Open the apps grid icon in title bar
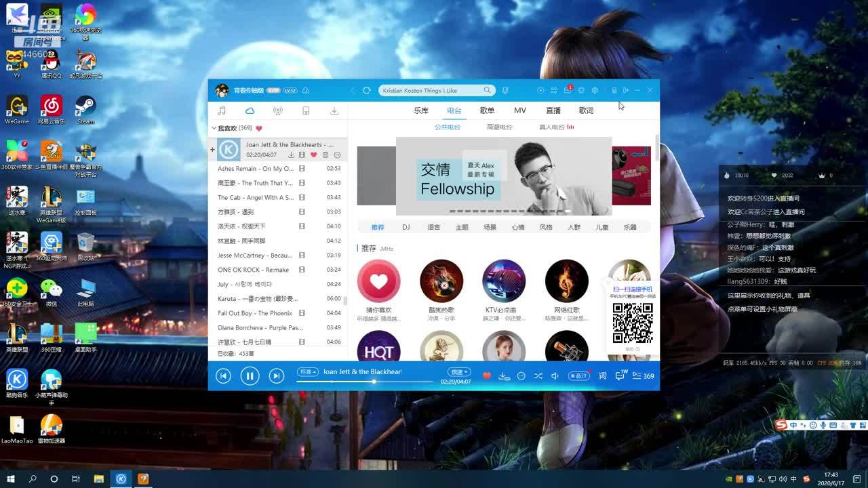The height and width of the screenshot is (488, 868). point(554,90)
